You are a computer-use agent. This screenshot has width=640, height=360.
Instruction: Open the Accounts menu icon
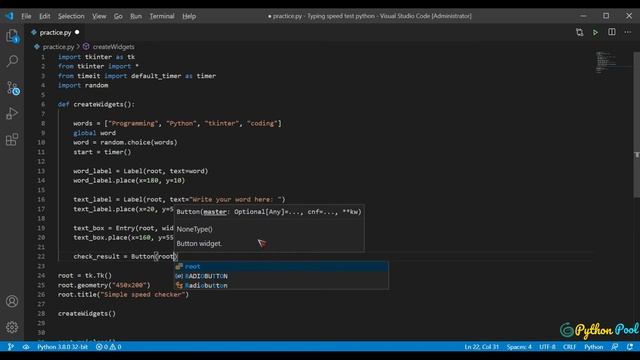pyautogui.click(x=12, y=301)
